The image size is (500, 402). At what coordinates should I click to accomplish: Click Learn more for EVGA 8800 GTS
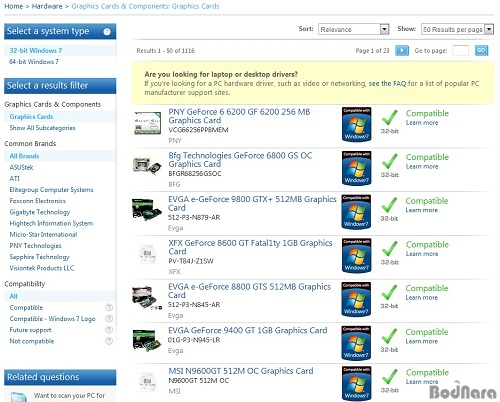(x=421, y=298)
